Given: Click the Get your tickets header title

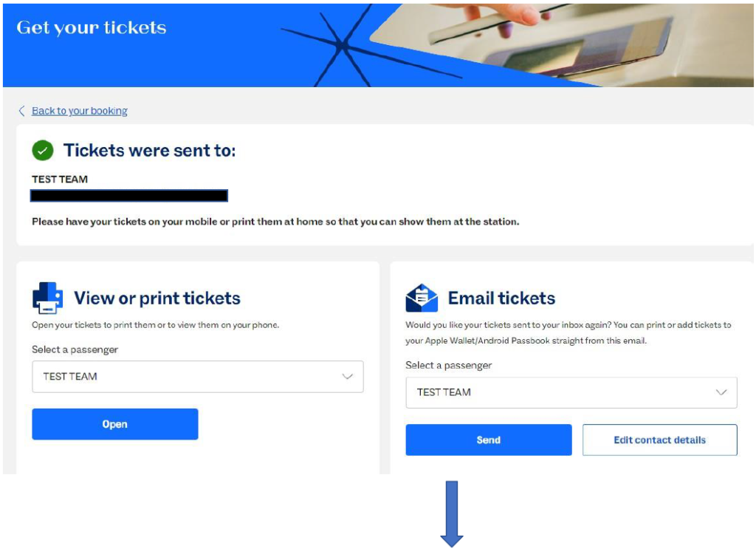Looking at the screenshot, I should pos(91,27).
